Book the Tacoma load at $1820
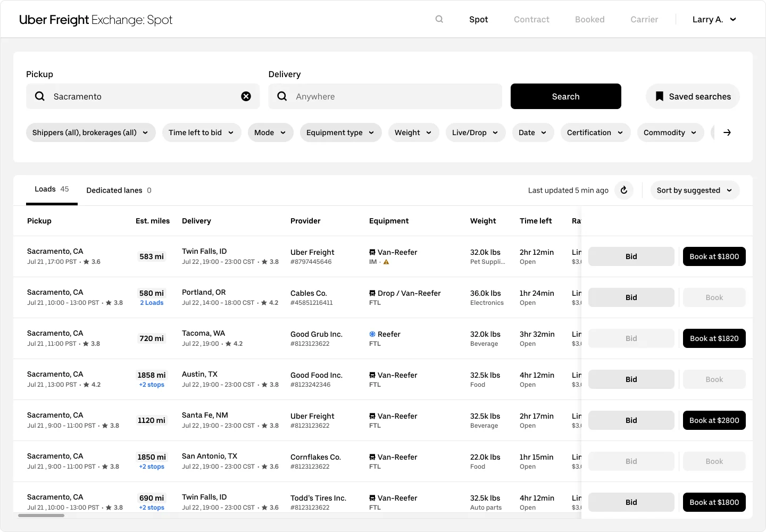766x532 pixels. [x=714, y=338]
